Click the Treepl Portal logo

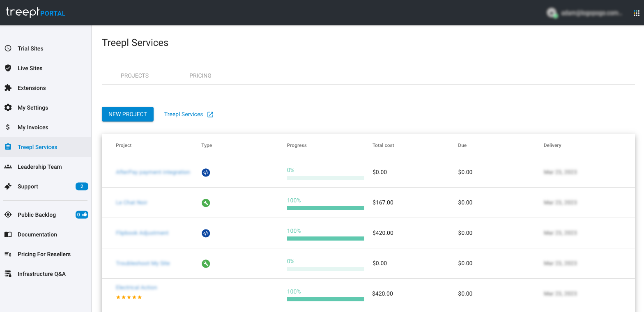point(36,12)
